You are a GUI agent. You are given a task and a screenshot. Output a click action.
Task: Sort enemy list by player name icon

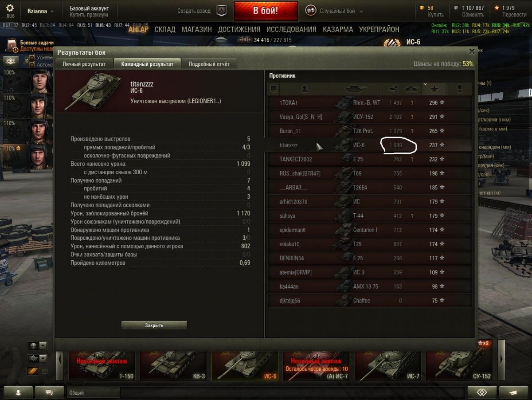click(305, 89)
